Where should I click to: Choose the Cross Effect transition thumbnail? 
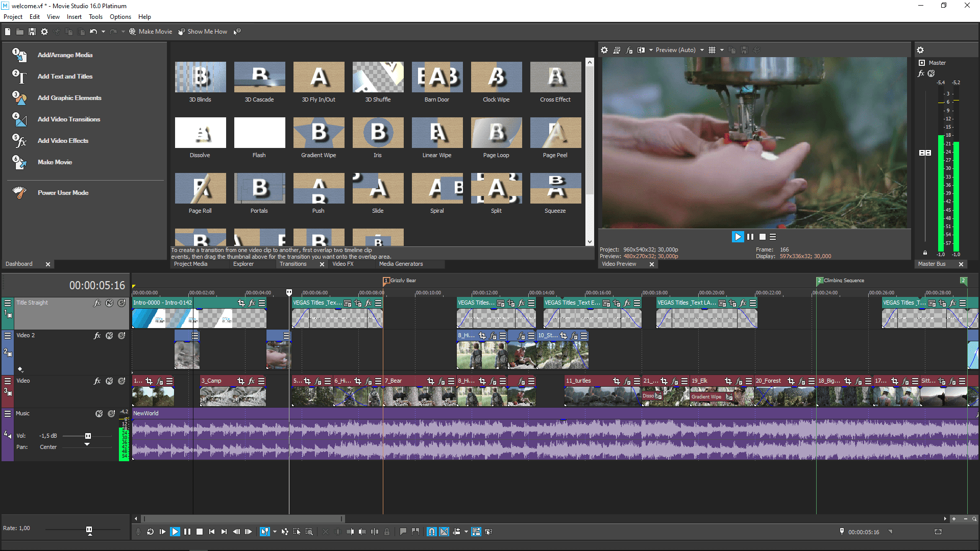555,77
